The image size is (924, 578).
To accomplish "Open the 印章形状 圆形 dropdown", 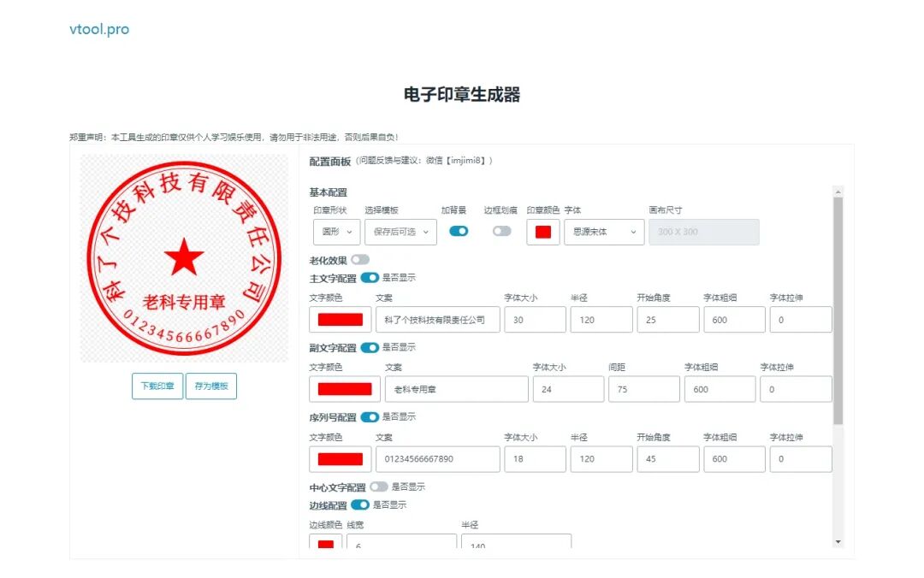I will coord(336,233).
